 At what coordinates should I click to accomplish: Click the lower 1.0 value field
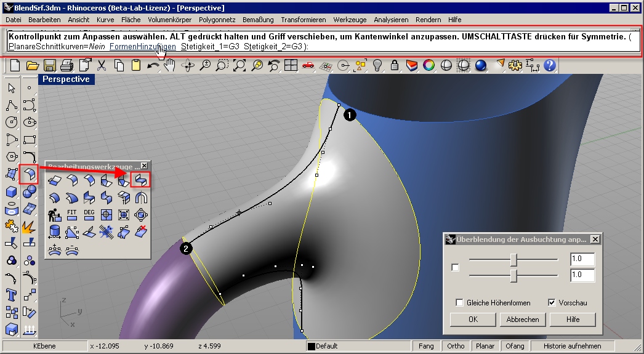(x=582, y=275)
